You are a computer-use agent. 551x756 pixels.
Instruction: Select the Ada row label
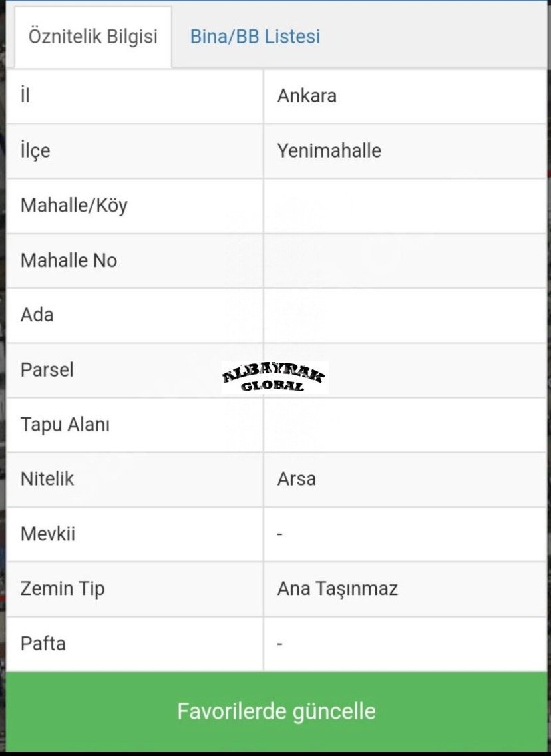pyautogui.click(x=37, y=315)
